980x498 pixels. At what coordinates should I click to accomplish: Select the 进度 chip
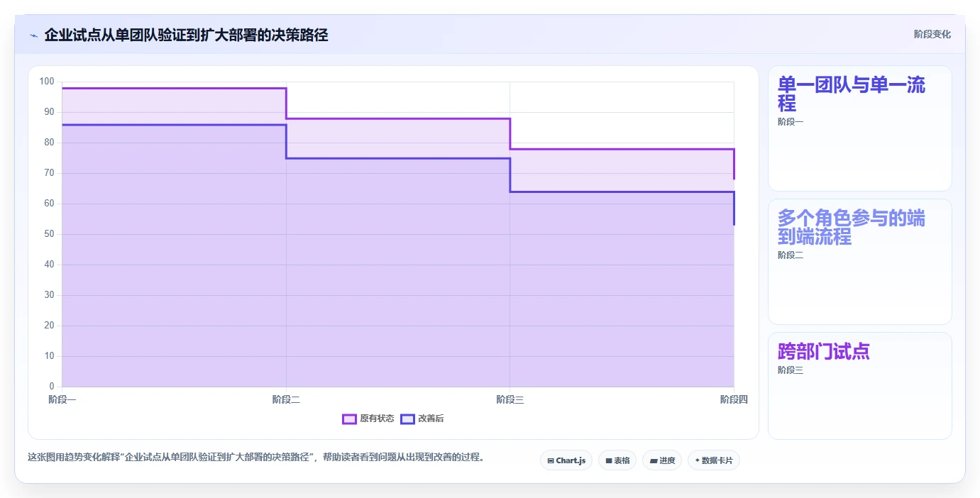point(662,460)
